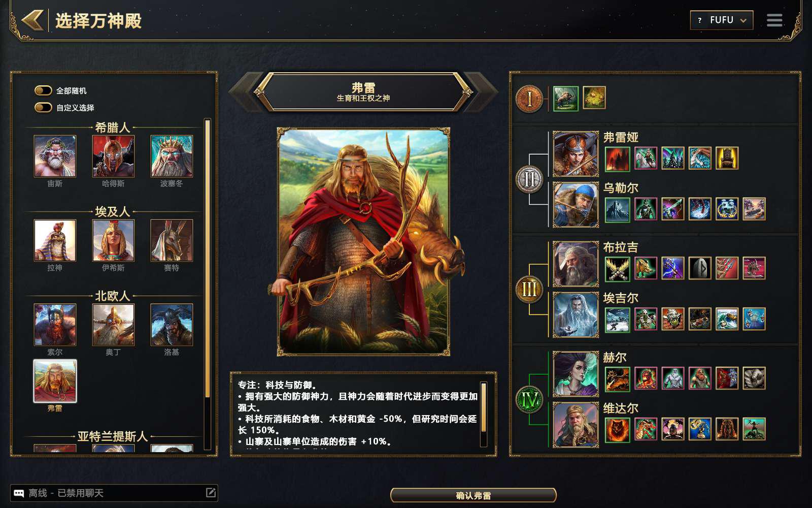
Task: Select the highlighted Freyr (弗雷) thumbnail
Action: [55, 381]
